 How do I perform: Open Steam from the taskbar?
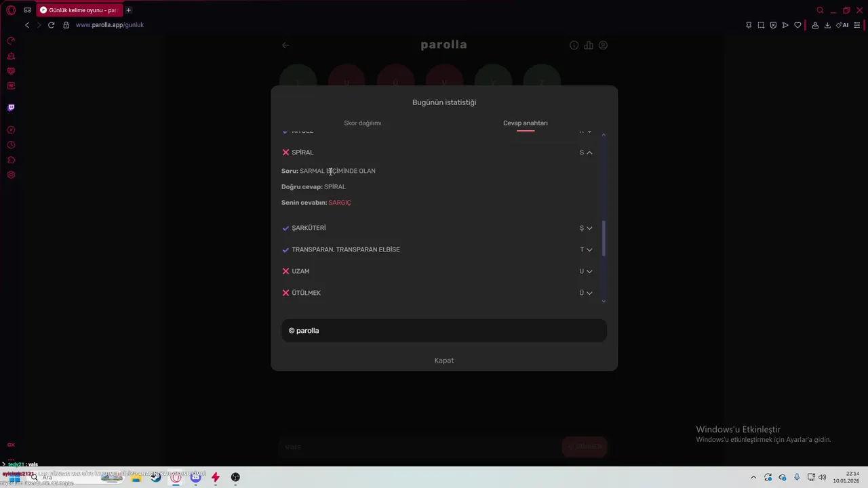pos(156,477)
